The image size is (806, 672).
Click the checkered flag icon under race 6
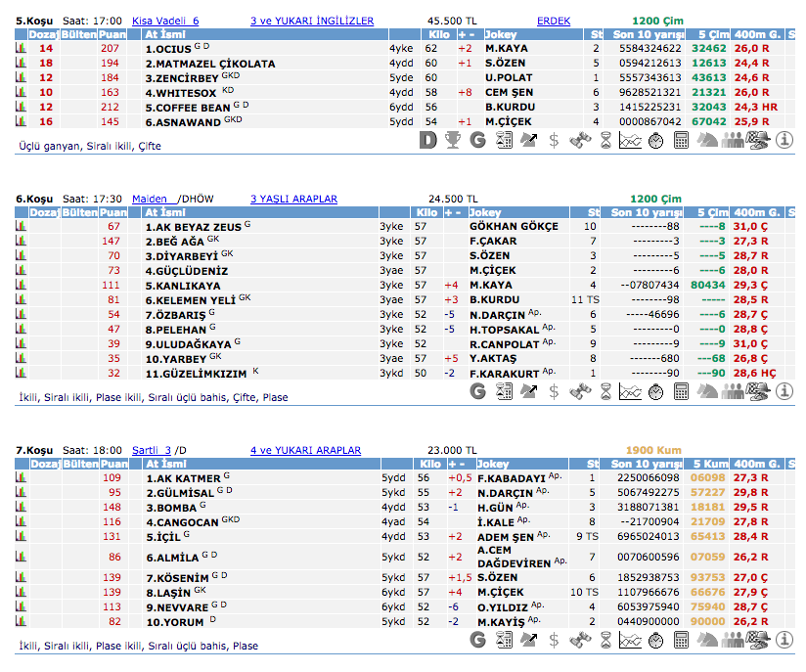(757, 391)
